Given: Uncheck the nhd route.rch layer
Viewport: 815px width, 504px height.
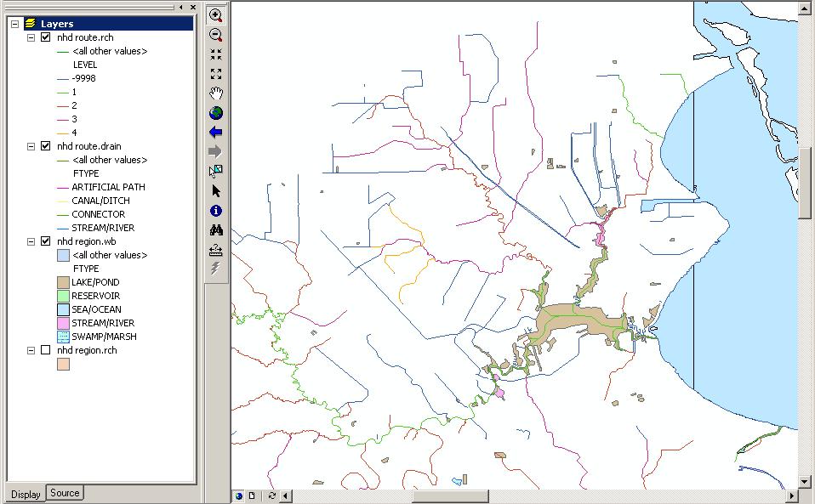Looking at the screenshot, I should point(46,37).
